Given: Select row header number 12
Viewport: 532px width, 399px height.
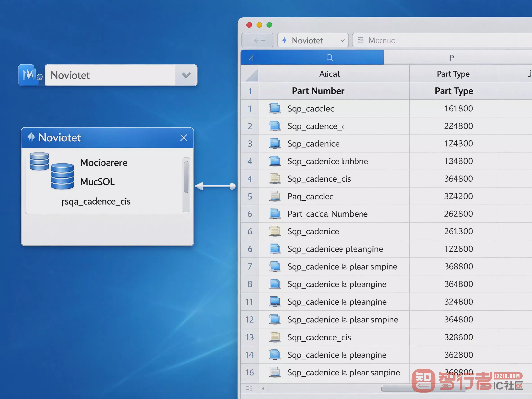Looking at the screenshot, I should click(250, 319).
